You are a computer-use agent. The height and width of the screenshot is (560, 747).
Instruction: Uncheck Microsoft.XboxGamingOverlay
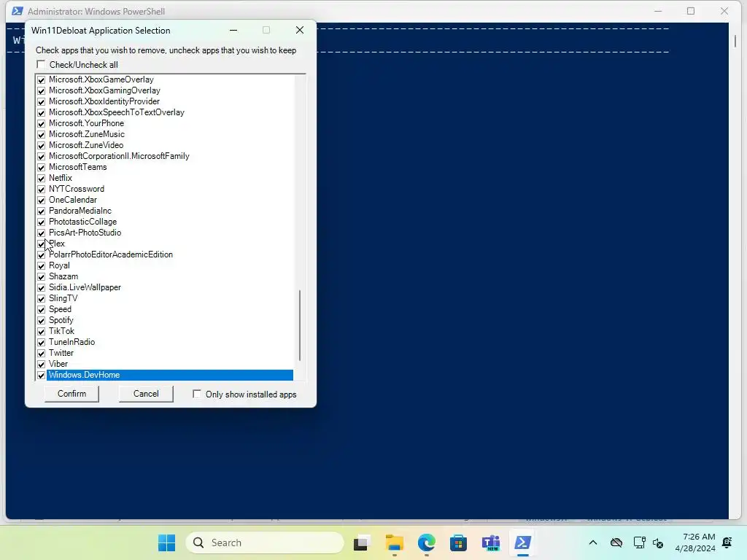(x=42, y=91)
